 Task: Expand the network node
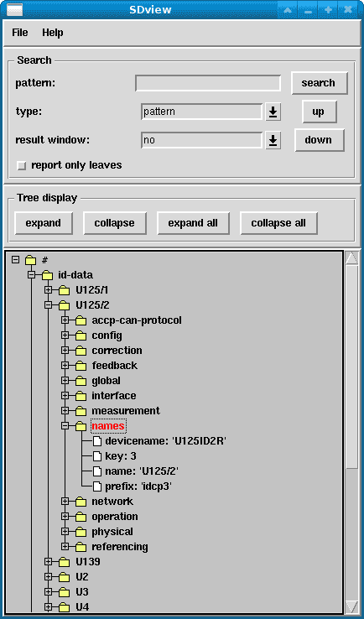point(65,502)
